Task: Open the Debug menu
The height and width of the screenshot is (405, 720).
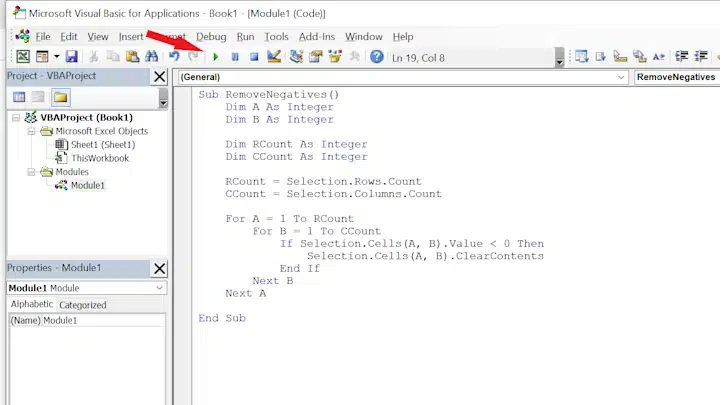Action: 211,37
